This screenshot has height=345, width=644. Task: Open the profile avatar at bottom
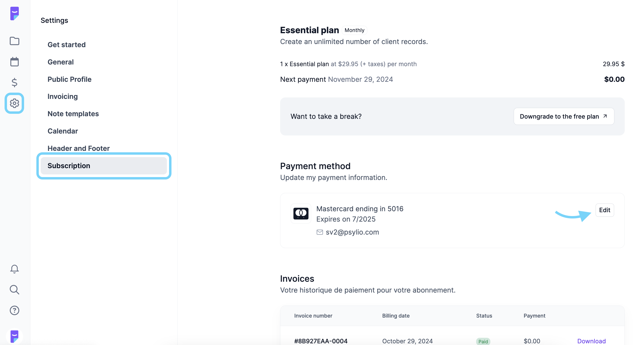[14, 336]
